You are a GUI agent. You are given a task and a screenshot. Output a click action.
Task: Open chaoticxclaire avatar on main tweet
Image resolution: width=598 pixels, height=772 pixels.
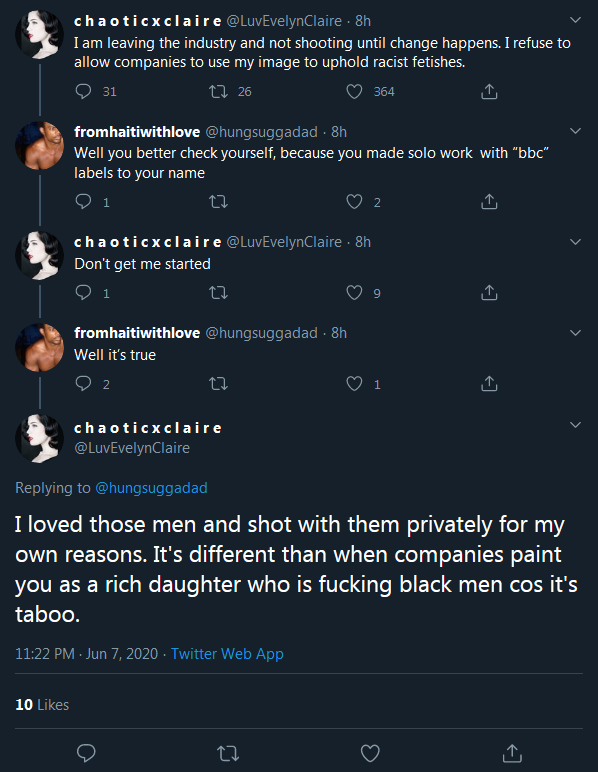[40, 439]
